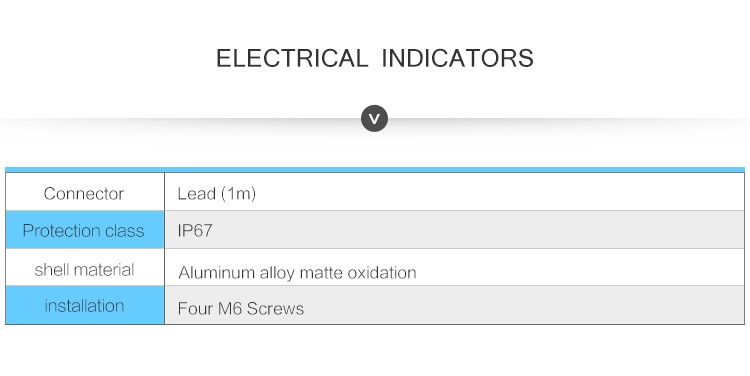The height and width of the screenshot is (376, 750).
Task: Select Four M6 Screws text
Action: pos(241,309)
